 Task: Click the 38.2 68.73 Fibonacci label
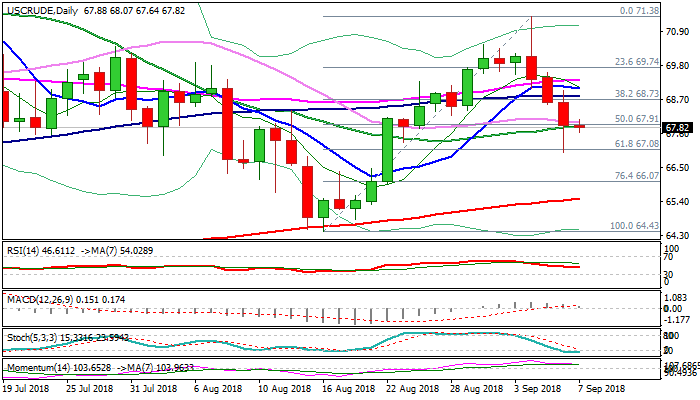[x=638, y=92]
